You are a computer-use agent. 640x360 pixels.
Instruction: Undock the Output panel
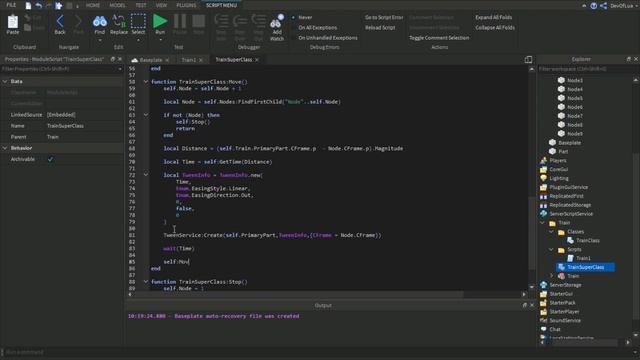[x=524, y=305]
